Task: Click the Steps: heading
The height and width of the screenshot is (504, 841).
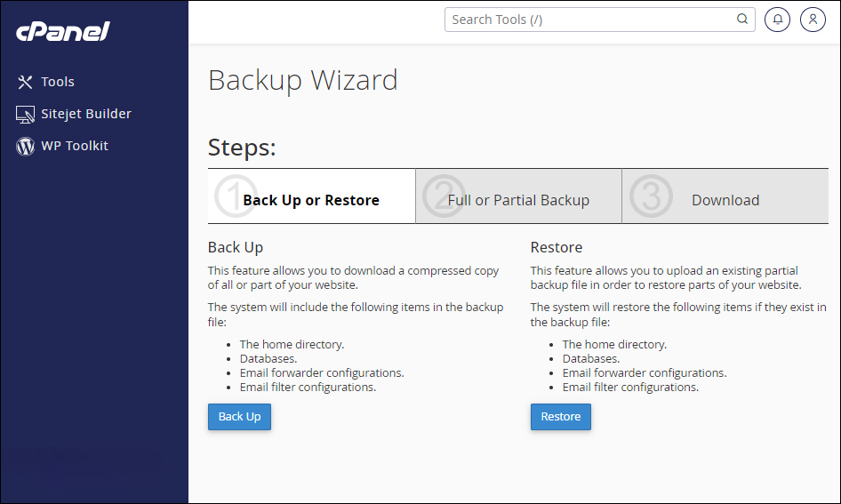Action: (x=242, y=148)
